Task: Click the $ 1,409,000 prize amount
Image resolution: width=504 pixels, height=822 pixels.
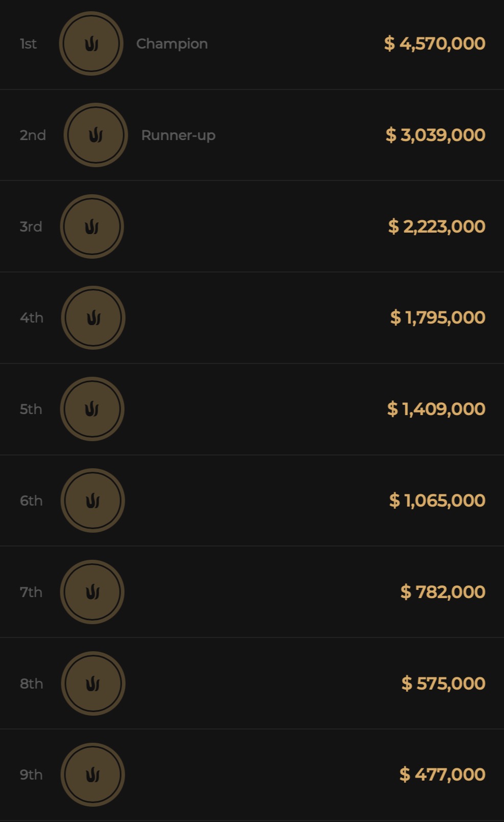Action: click(x=436, y=409)
